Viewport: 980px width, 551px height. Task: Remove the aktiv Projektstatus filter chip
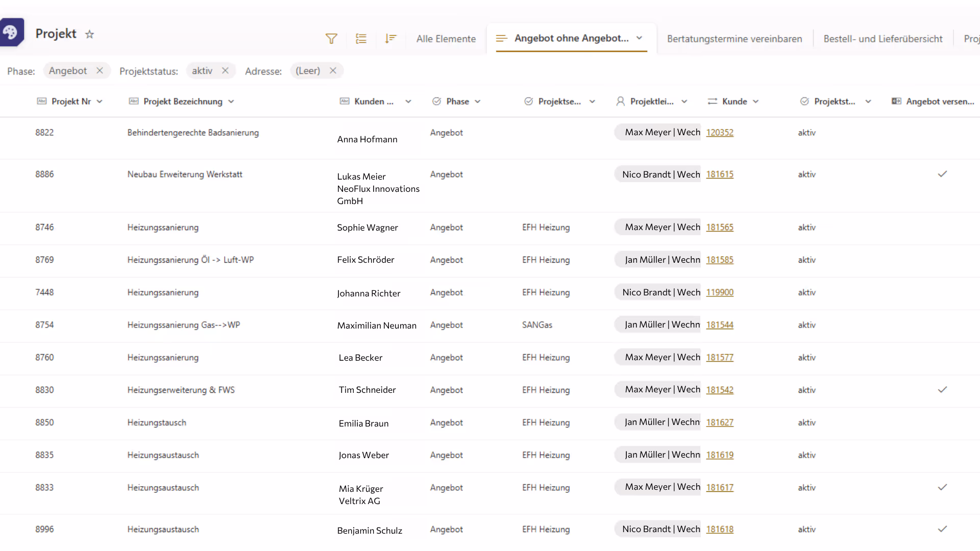[x=225, y=71]
